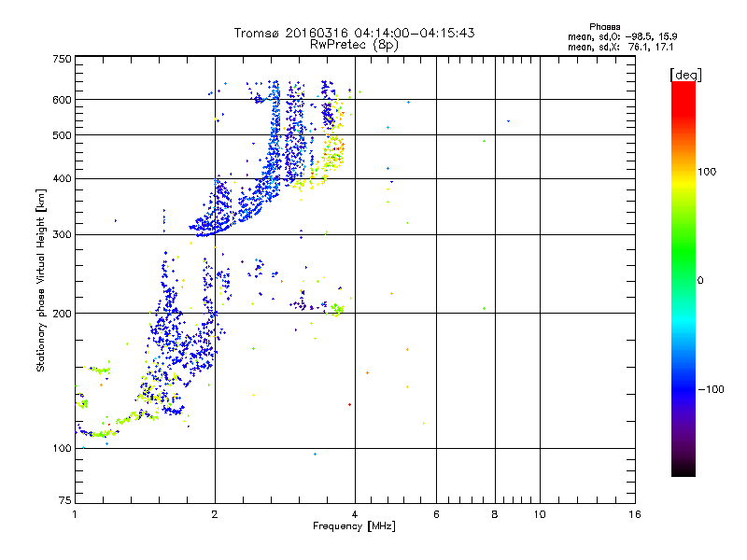Click the 'Stationary phase Virtual Height [km]' axis label
The height and width of the screenshot is (560, 747).
point(41,280)
